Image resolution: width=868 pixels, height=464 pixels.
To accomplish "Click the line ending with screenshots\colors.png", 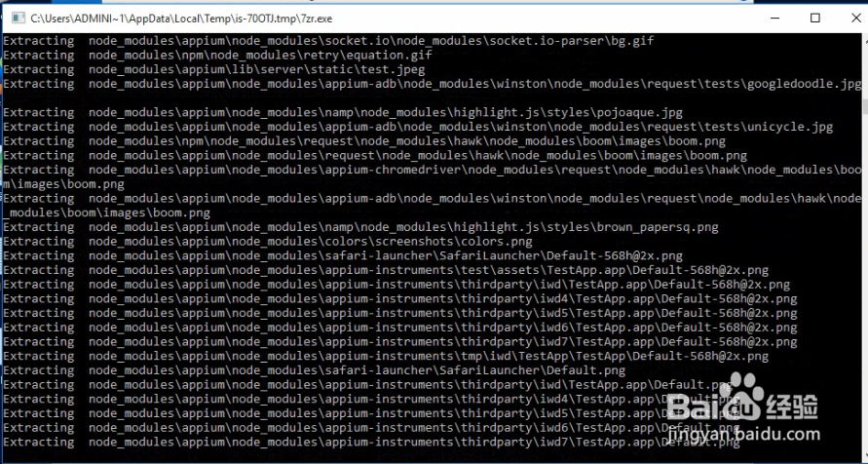I will pos(268,242).
